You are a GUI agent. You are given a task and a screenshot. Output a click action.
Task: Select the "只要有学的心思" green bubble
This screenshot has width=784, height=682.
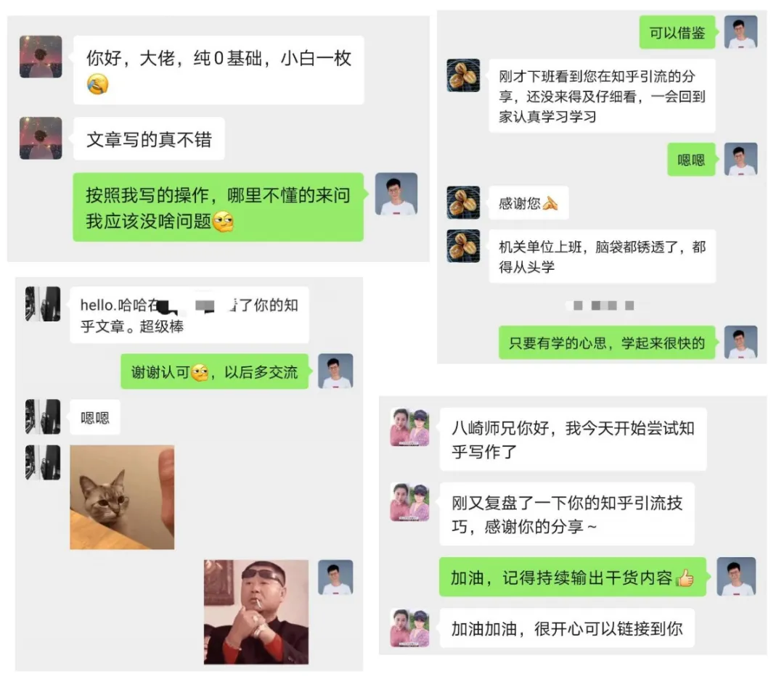point(606,342)
